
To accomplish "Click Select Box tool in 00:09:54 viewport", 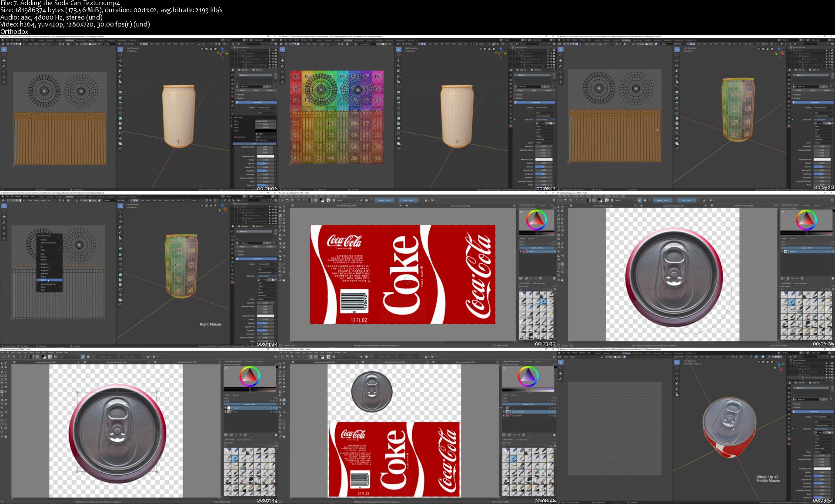I will [x=677, y=362].
